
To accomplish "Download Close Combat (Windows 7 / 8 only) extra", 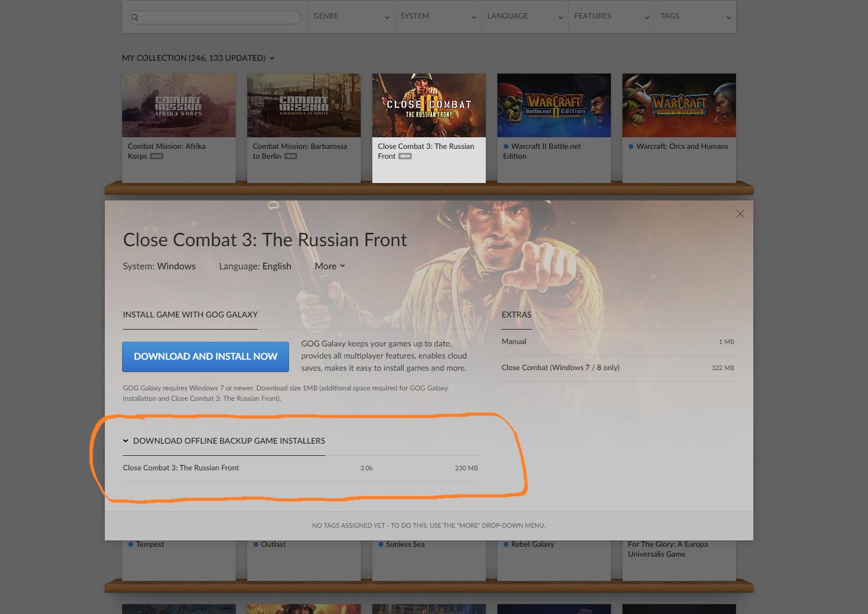I will 618,368.
